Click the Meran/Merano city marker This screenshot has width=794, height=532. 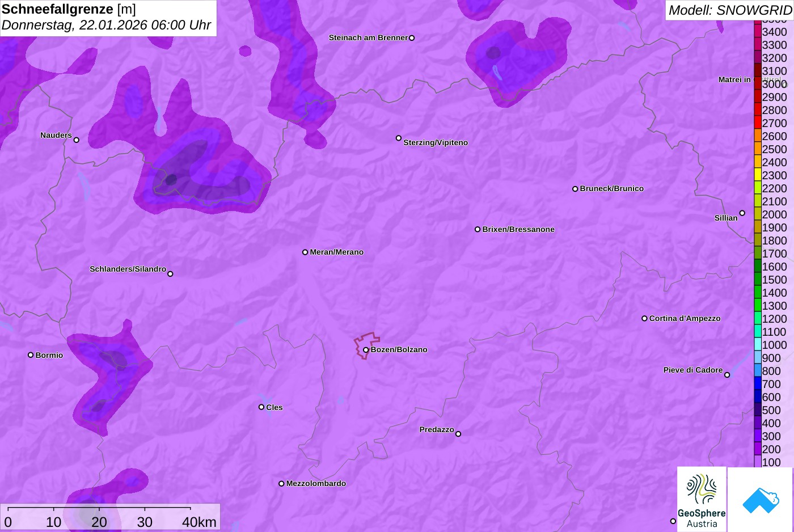click(305, 252)
